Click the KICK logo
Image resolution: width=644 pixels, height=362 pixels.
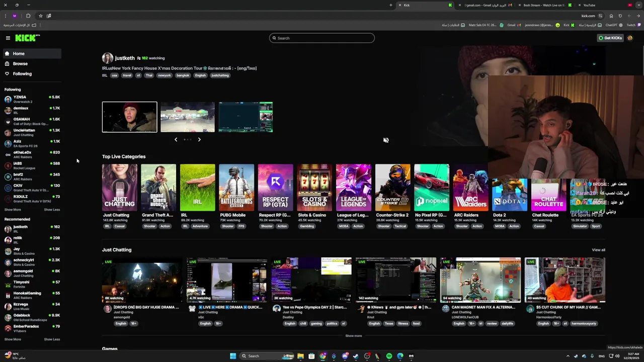[x=27, y=38]
